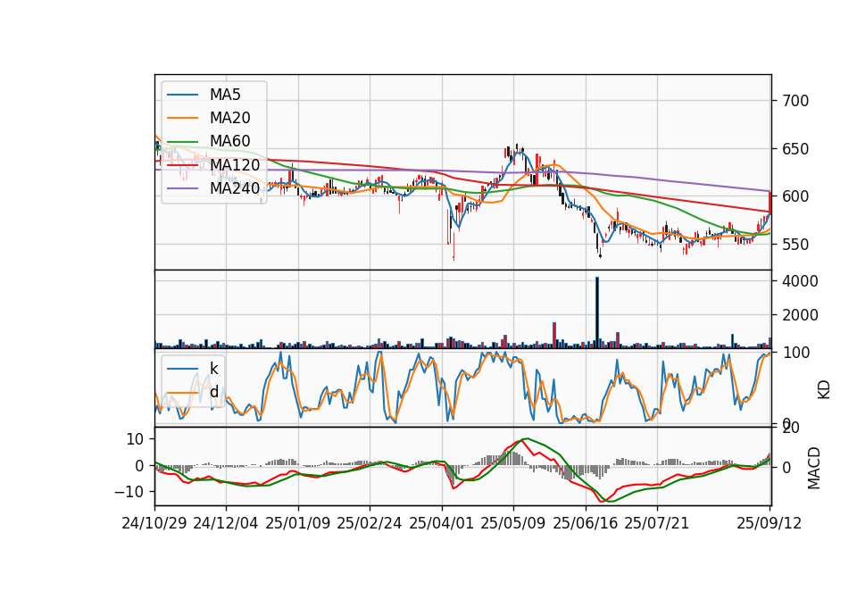Click the orange MA20 legend line sample
The image size is (857, 616).
pos(182,118)
